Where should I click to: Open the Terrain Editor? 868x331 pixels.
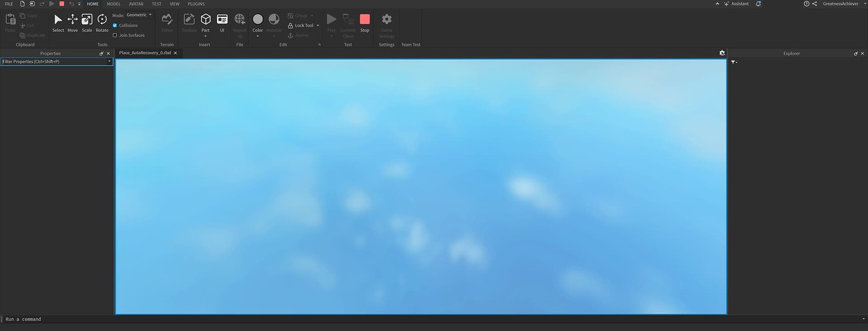[167, 23]
